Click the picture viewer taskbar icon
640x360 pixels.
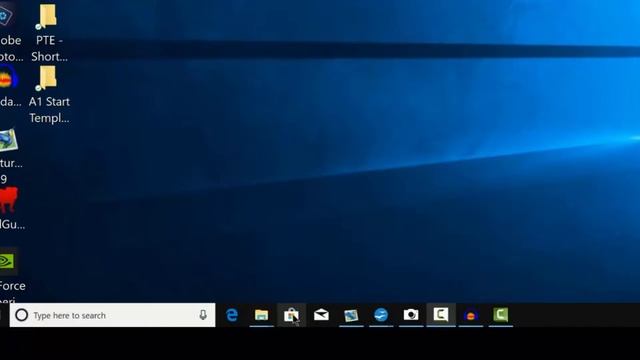point(351,315)
